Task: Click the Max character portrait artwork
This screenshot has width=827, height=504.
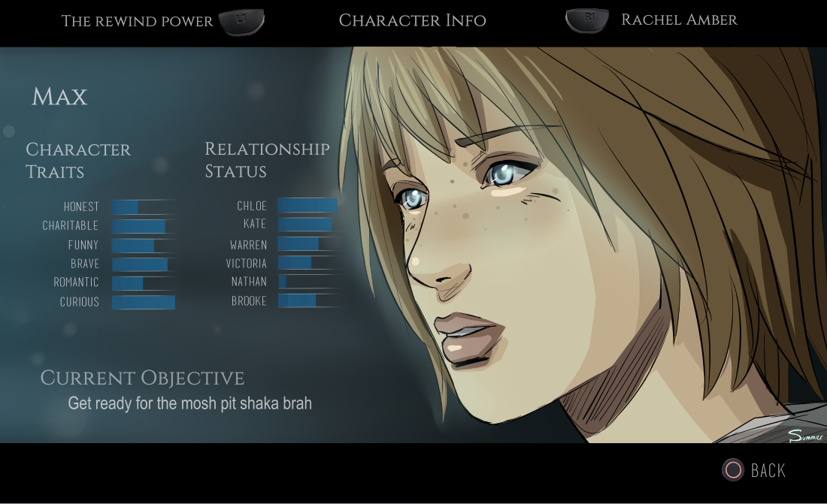Action: pos(583,245)
